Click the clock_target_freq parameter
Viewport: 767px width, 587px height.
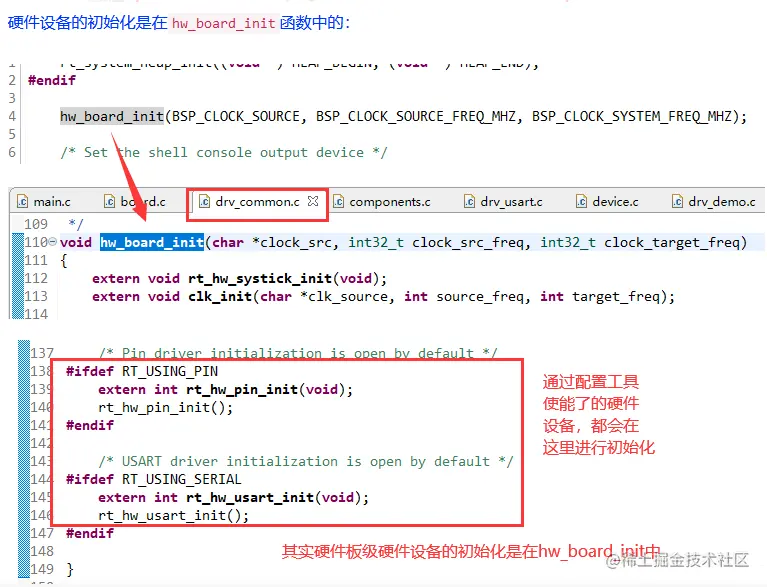pyautogui.click(x=671, y=242)
